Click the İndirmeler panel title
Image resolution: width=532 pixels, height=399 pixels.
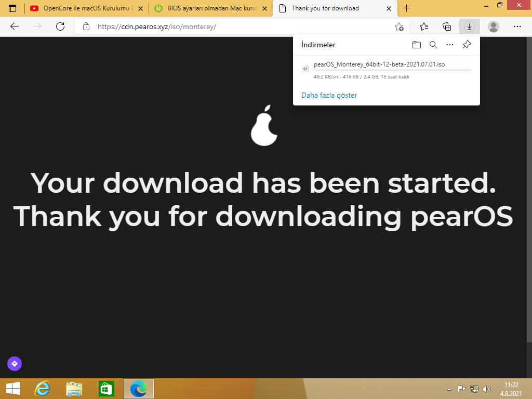point(318,45)
